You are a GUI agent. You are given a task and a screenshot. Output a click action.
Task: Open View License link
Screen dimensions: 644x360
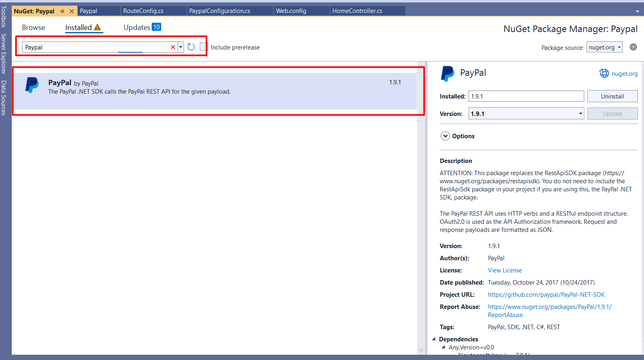point(505,270)
